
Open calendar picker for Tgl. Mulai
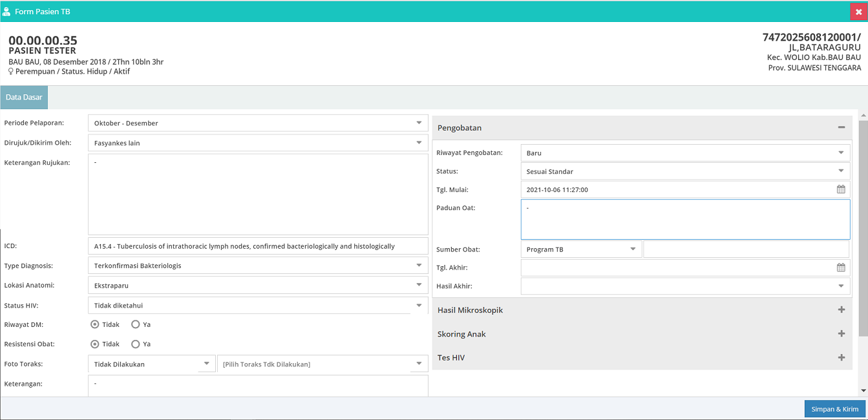point(840,189)
